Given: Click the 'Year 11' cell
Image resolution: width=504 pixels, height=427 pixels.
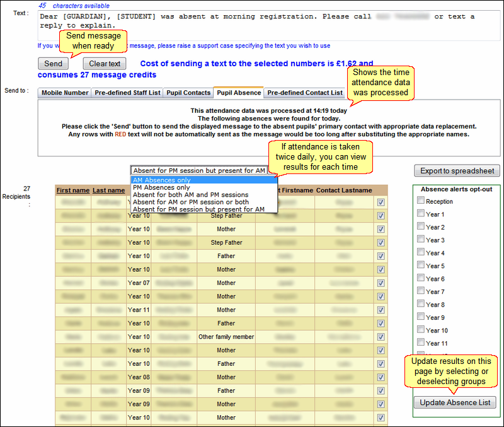Looking at the screenshot, I should [139, 310].
